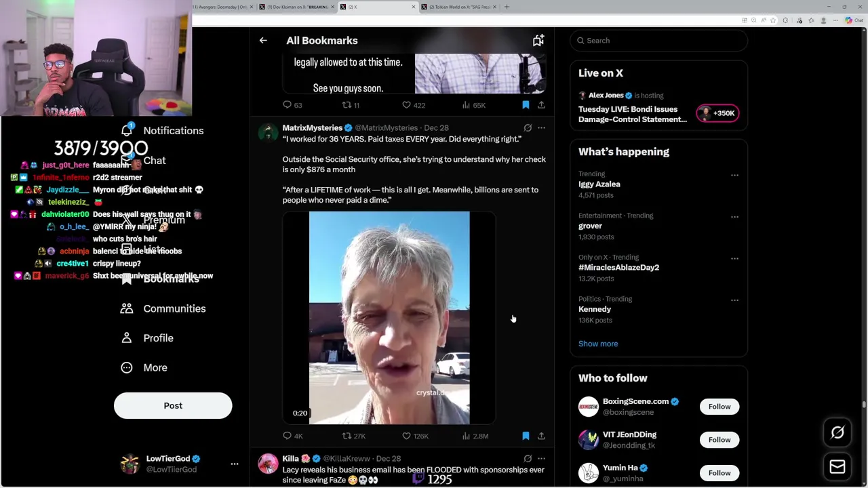Open the grover trending topic

pos(590,226)
